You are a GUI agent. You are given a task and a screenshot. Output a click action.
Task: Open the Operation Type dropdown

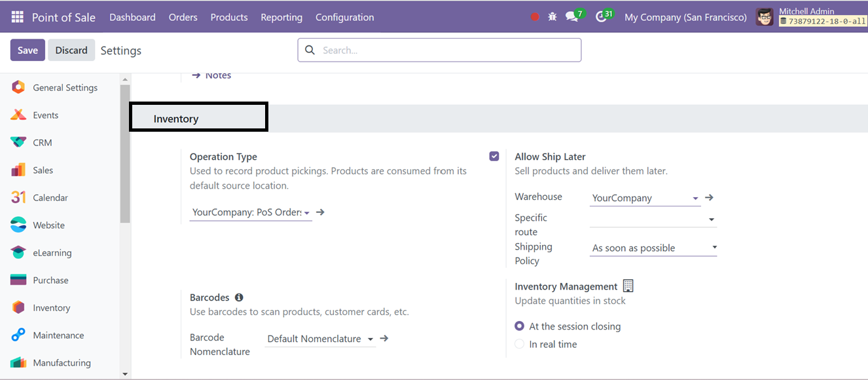pyautogui.click(x=251, y=212)
